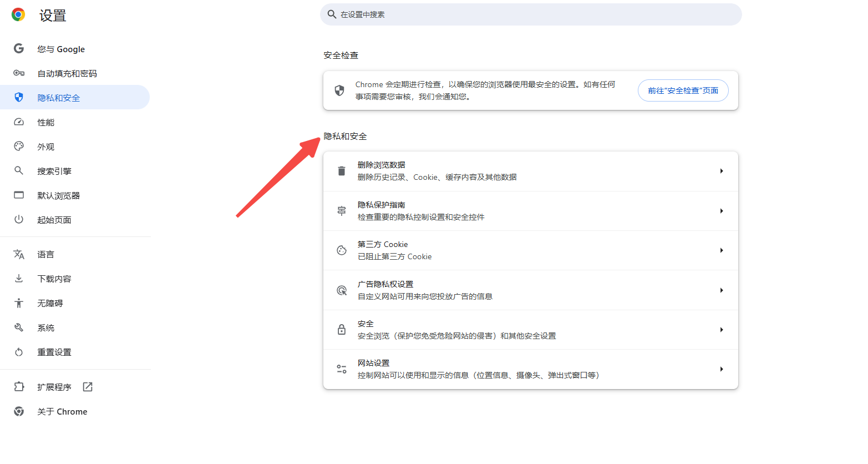The height and width of the screenshot is (464, 868).
Task: Open 起始页面 settings section
Action: tap(75, 220)
